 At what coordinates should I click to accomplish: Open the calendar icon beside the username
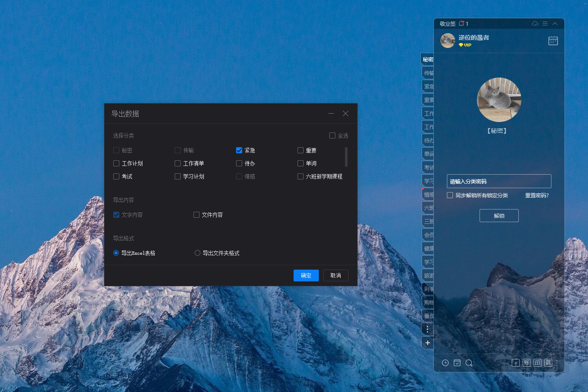(x=553, y=41)
